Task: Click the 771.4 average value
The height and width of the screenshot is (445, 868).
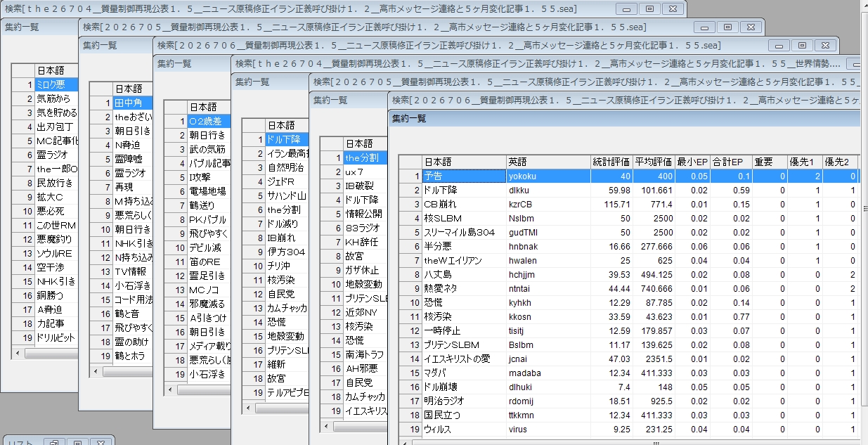Action: 654,204
